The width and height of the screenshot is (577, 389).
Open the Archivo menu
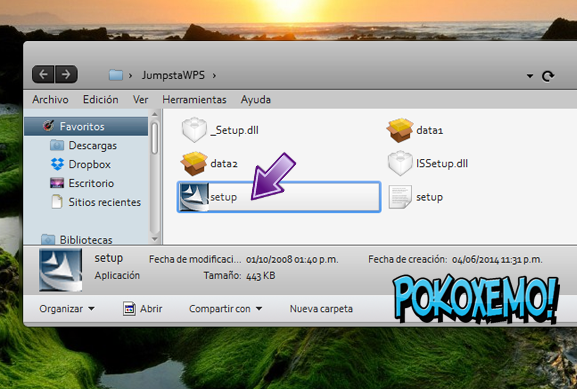click(x=50, y=99)
